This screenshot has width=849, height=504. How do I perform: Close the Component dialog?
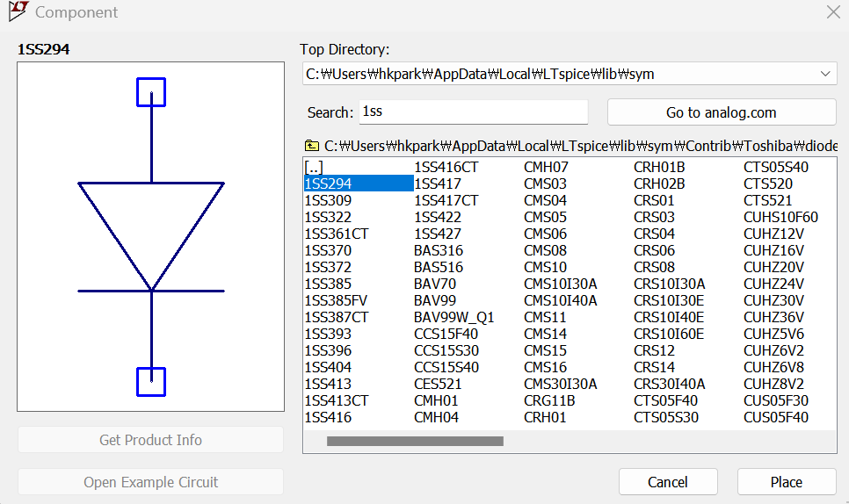pos(833,12)
